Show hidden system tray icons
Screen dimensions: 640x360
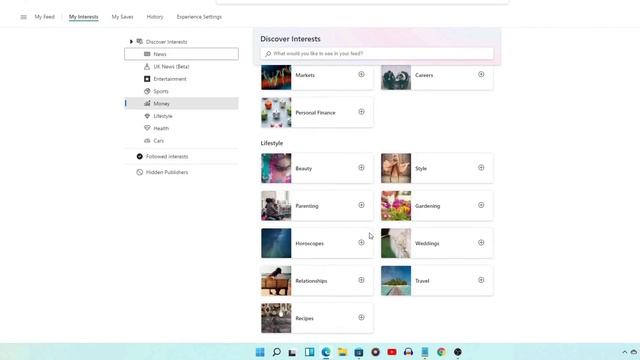click(x=624, y=352)
